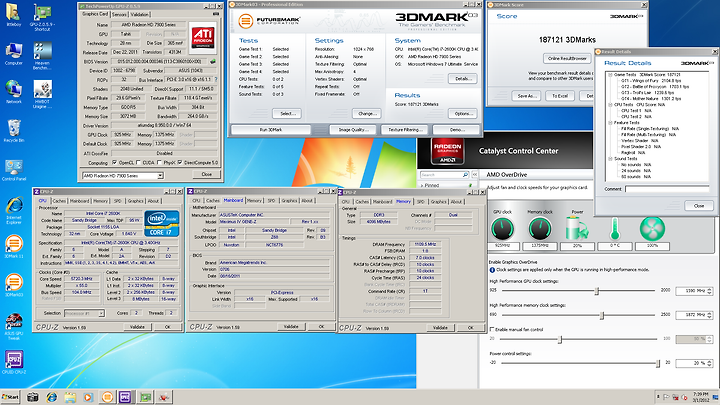Switch to Caches tab in first CPU-Z window
This screenshot has height=405, width=720.
point(59,201)
